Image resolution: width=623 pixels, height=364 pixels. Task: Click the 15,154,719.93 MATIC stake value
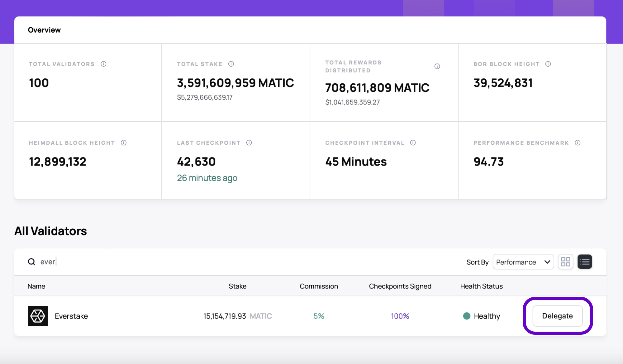(x=238, y=316)
